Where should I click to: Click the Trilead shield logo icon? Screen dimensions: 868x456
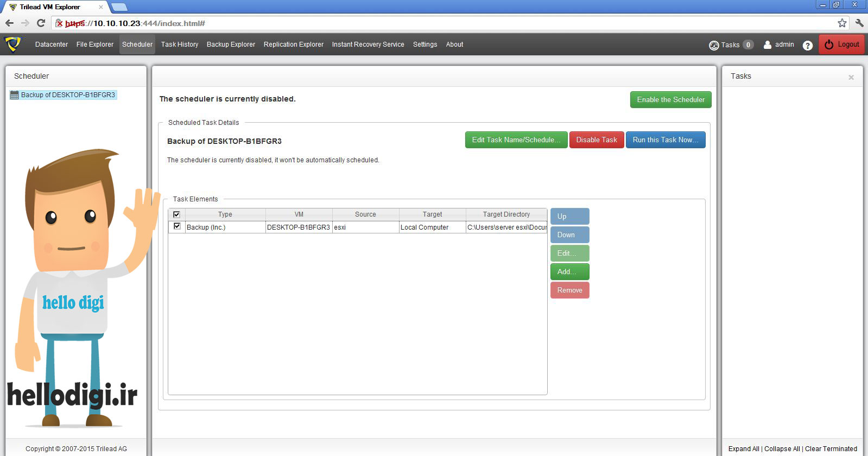[x=12, y=44]
